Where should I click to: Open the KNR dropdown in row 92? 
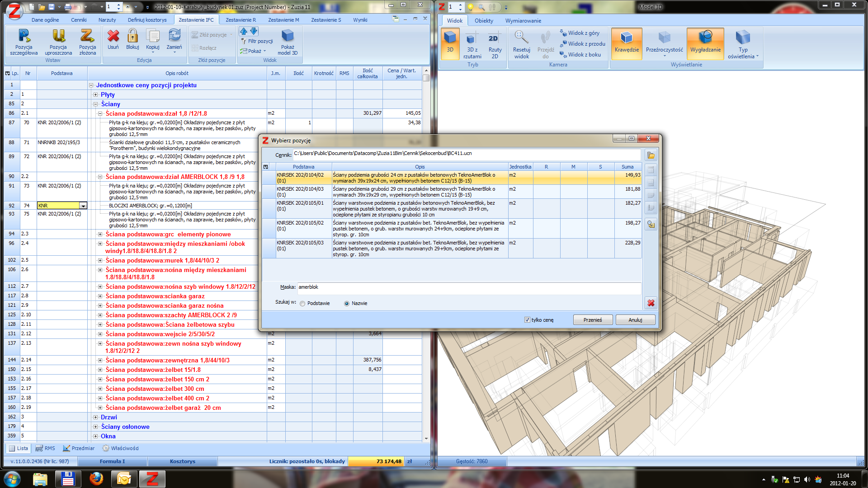click(83, 206)
